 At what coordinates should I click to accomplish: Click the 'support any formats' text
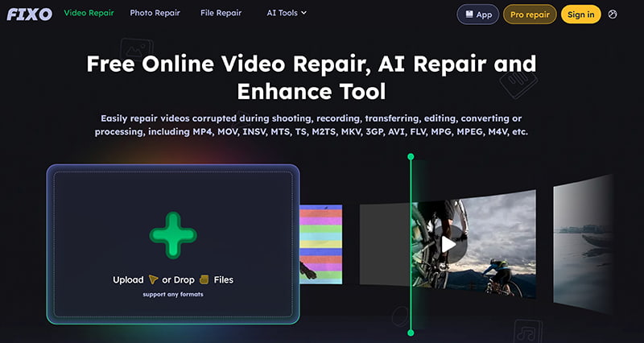click(173, 294)
